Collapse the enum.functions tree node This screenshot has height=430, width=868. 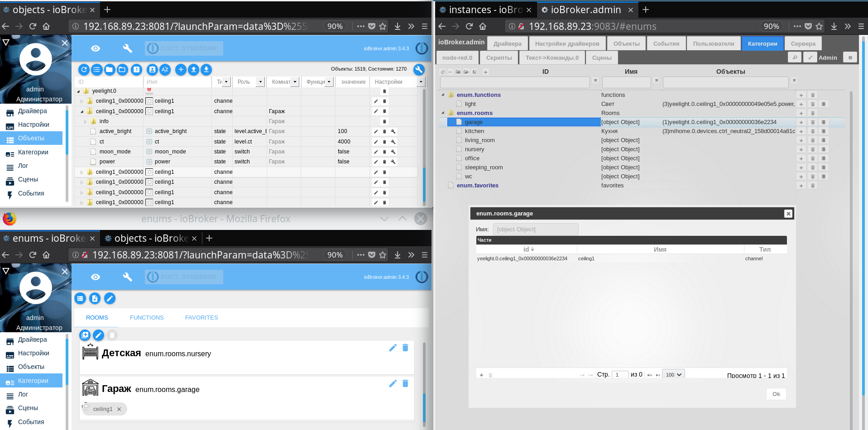(x=443, y=95)
